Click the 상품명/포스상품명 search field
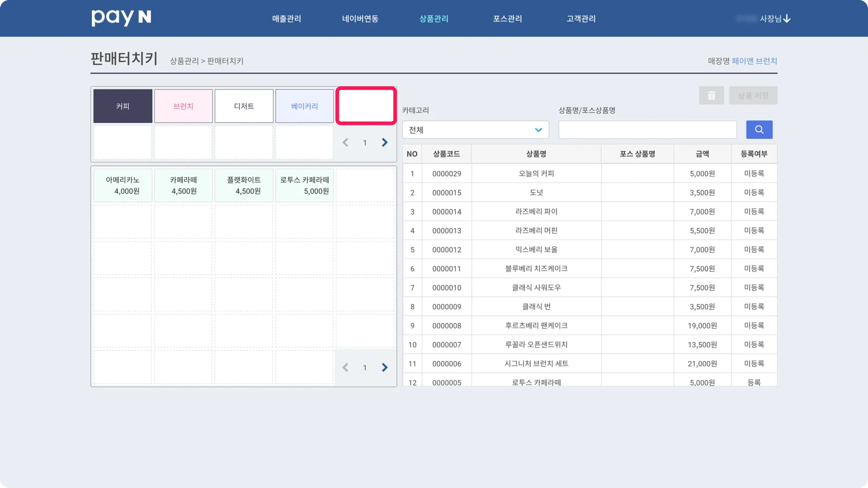Viewport: 868px width, 488px height. (x=647, y=130)
